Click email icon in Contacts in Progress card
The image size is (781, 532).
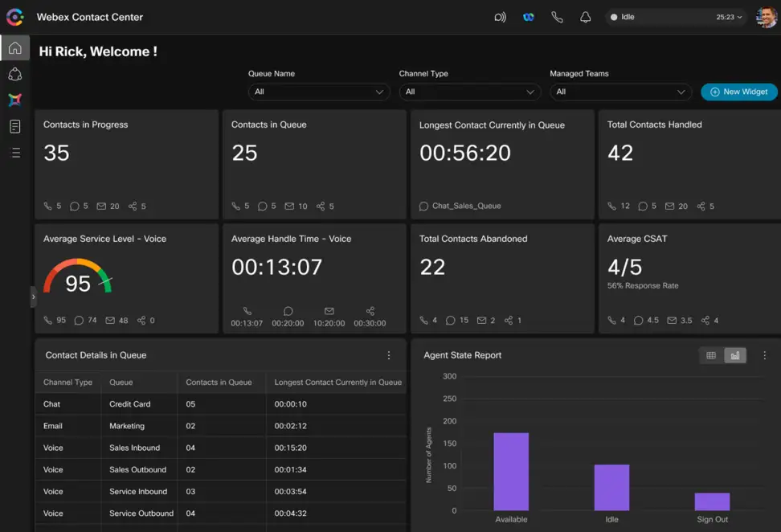(x=101, y=207)
